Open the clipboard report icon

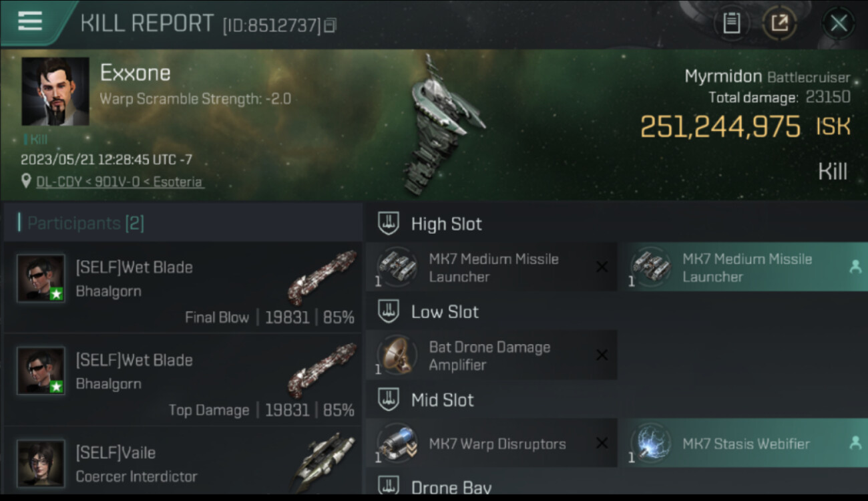[732, 23]
